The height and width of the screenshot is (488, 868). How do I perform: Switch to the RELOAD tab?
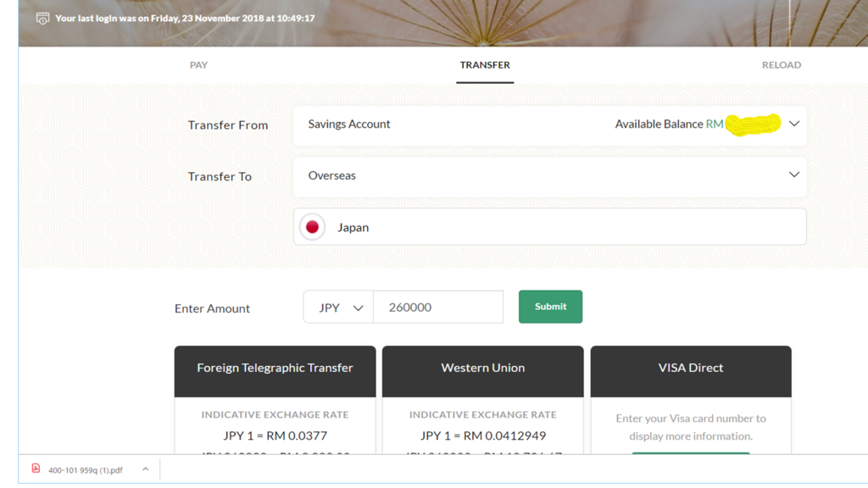781,64
